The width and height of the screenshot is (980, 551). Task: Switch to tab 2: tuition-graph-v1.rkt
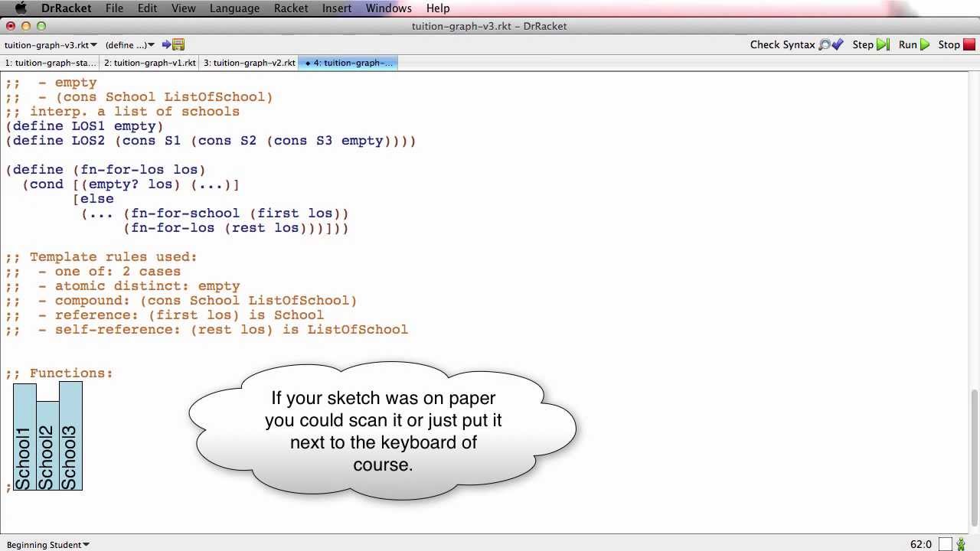150,63
